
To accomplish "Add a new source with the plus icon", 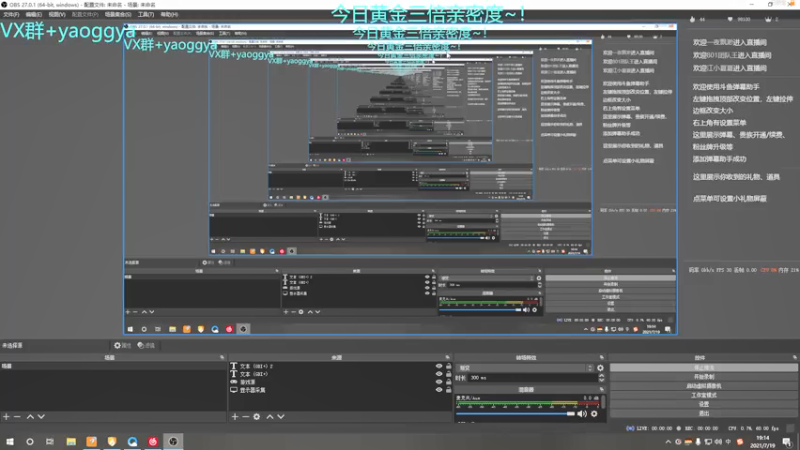I will tap(235, 417).
